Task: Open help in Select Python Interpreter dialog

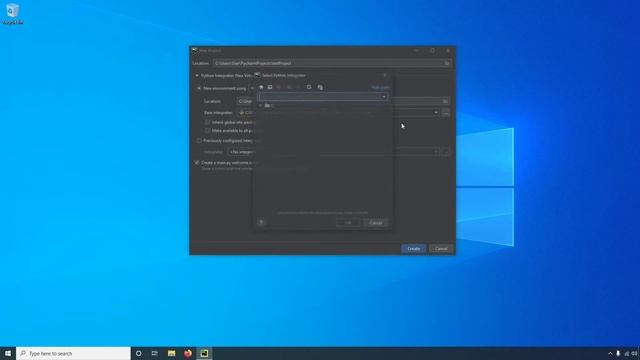Action: coord(261,222)
